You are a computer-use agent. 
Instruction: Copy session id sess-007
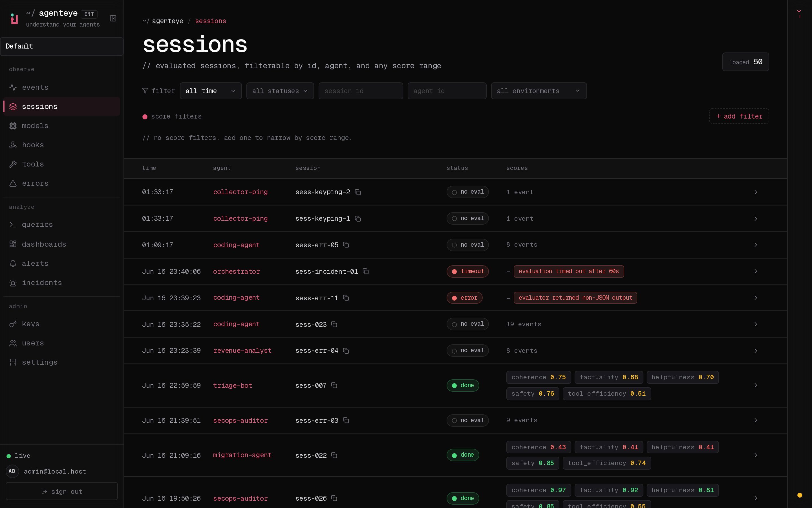coord(334,385)
